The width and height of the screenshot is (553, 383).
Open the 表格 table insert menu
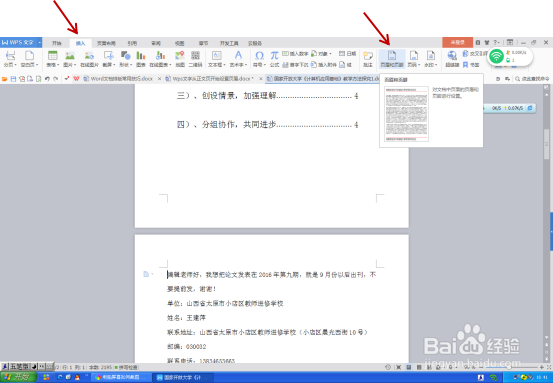53,59
